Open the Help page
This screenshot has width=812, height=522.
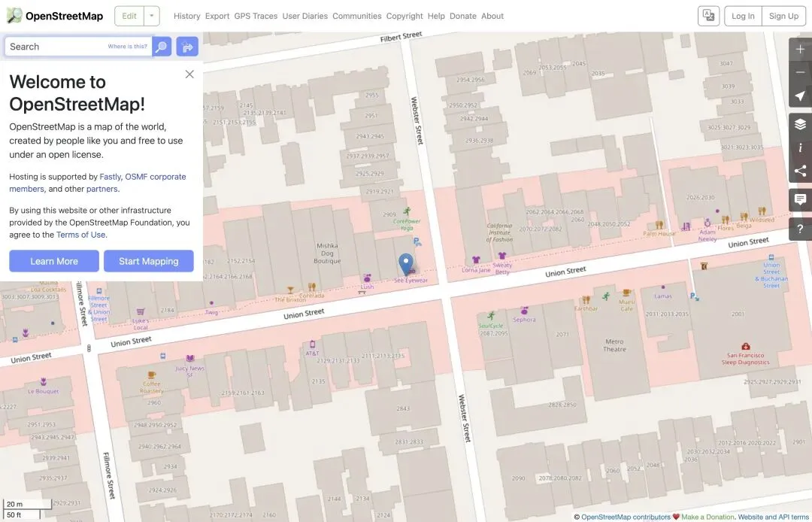point(436,16)
